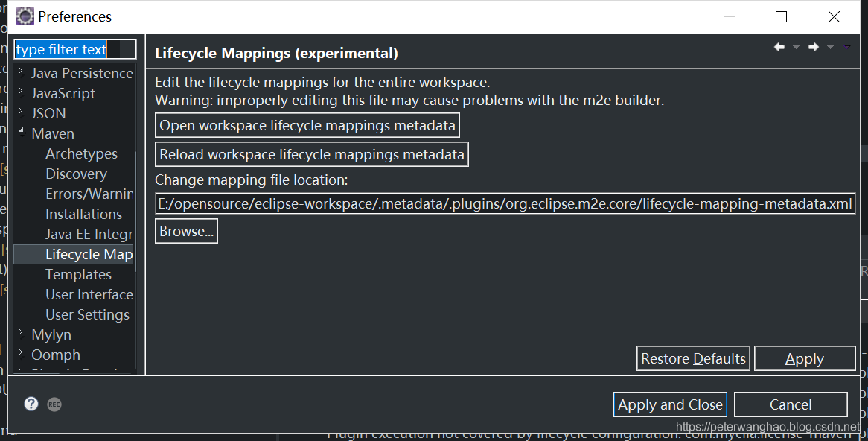
Task: Reload workspace lifecycle mappings metadata
Action: [312, 154]
